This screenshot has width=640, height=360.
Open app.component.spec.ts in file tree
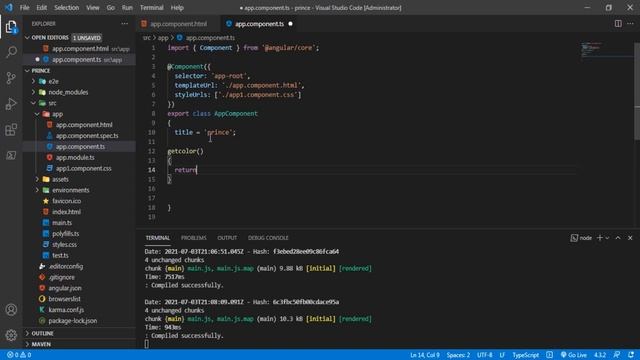point(87,136)
